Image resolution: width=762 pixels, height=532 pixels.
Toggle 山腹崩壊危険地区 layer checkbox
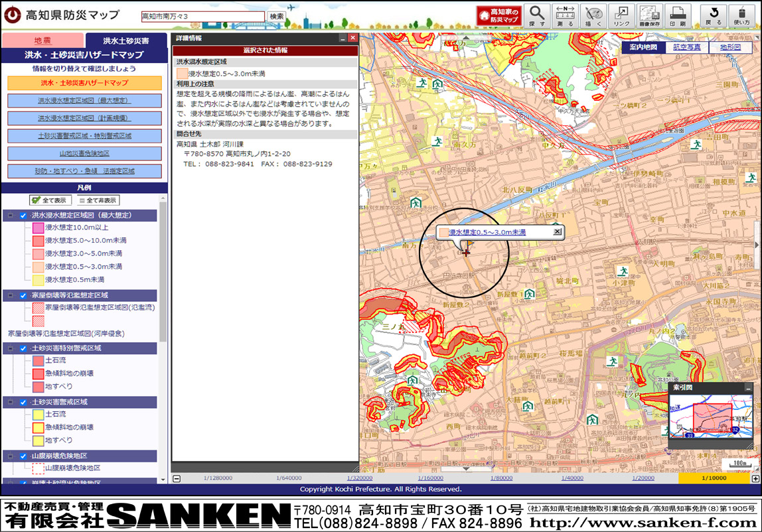coord(23,456)
